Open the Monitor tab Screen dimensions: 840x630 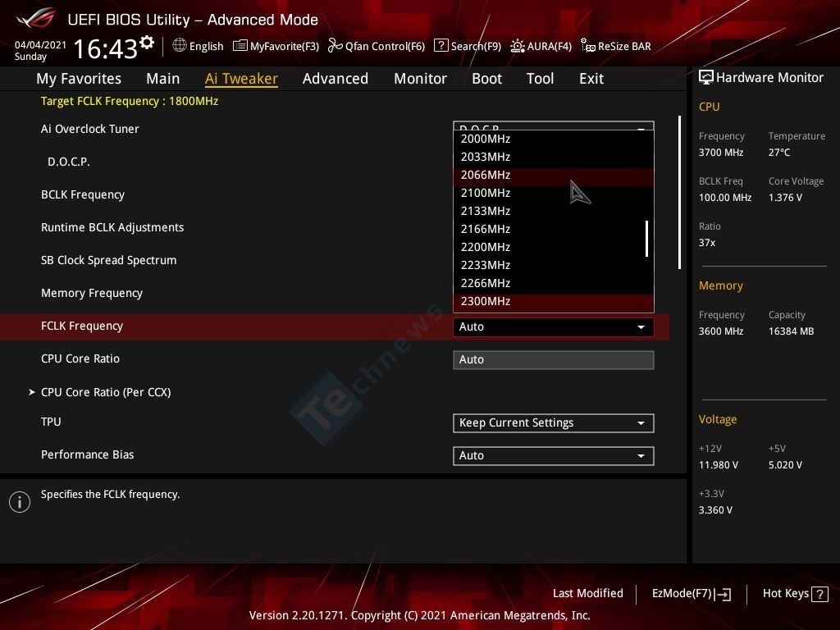421,79
